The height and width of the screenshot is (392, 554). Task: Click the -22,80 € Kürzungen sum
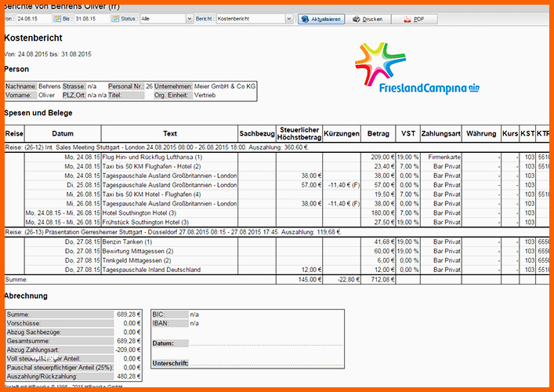click(x=342, y=280)
